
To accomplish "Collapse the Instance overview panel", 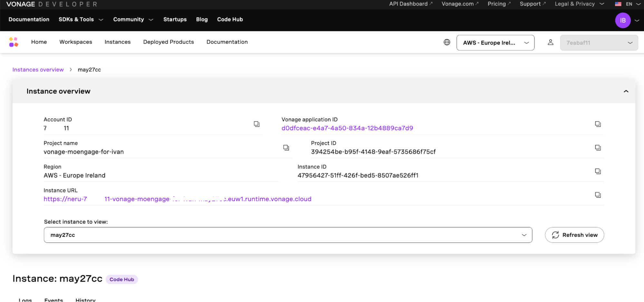I will pyautogui.click(x=626, y=91).
